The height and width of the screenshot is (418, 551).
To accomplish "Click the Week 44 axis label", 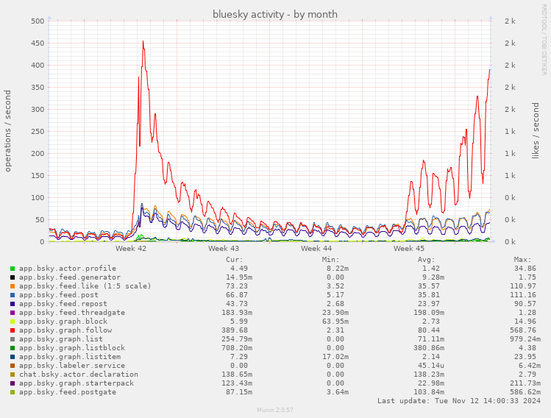I will [x=316, y=249].
